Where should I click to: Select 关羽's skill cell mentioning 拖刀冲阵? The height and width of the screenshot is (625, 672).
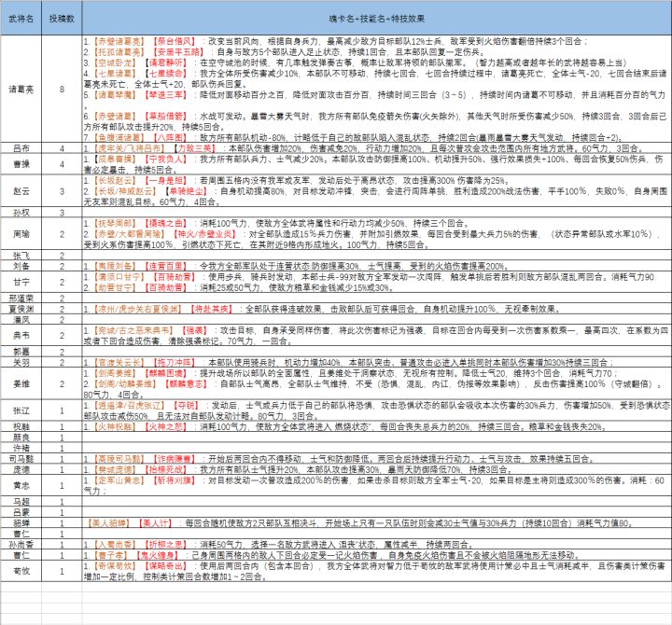[x=377, y=362]
